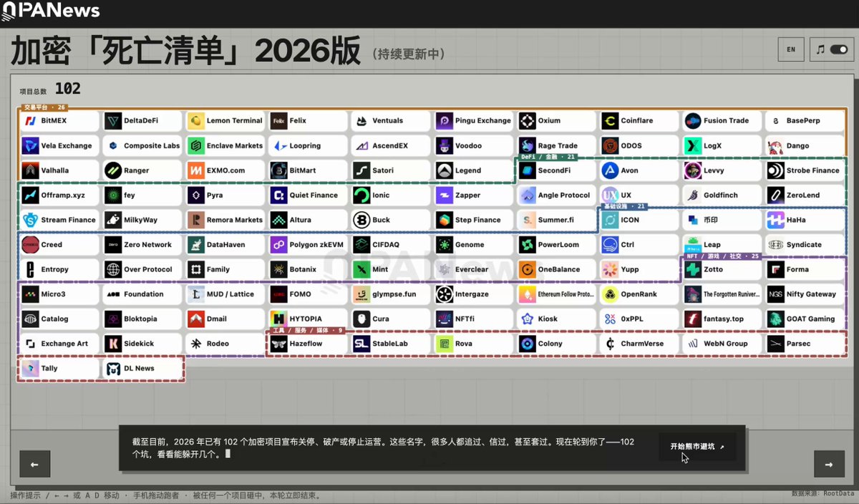Click the BitMEX logo icon
The height and width of the screenshot is (504, 859).
pyautogui.click(x=31, y=121)
